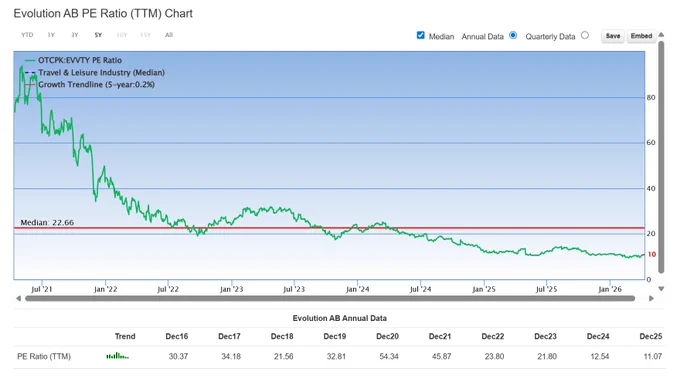The height and width of the screenshot is (385, 680).
Task: Click the Save button
Action: pyautogui.click(x=613, y=36)
